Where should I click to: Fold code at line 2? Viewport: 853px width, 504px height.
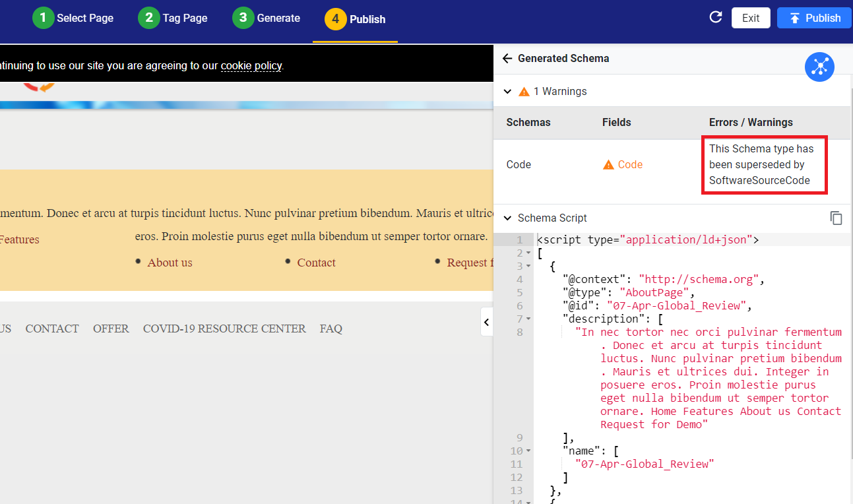[x=529, y=254]
